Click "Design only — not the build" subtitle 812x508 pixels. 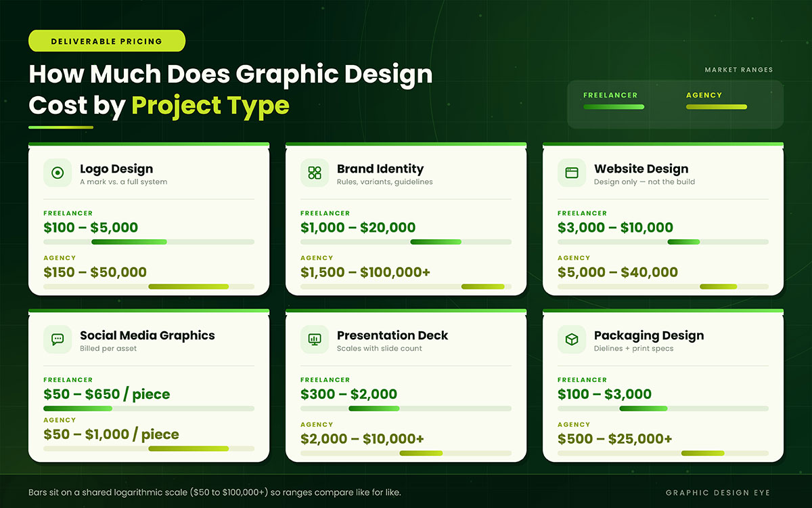[x=645, y=182]
